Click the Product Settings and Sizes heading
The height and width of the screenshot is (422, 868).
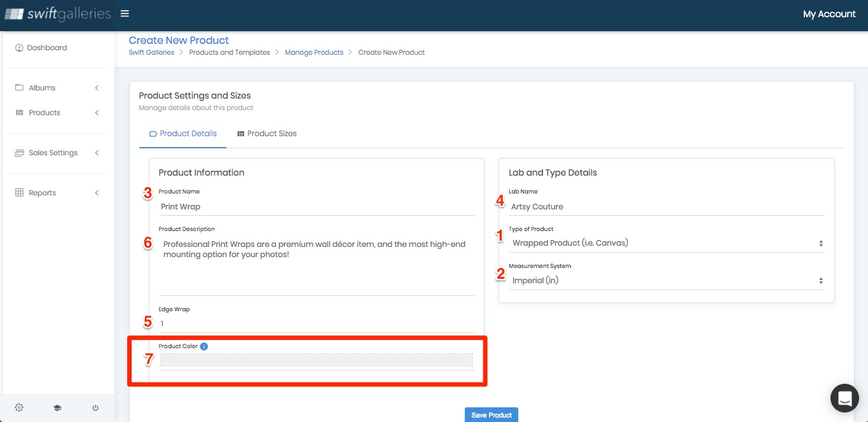tap(195, 95)
